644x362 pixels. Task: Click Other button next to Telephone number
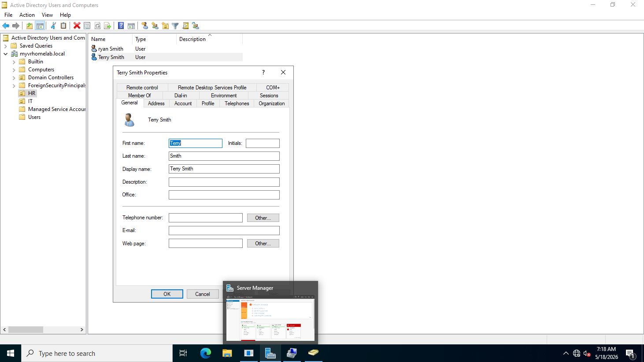pyautogui.click(x=263, y=218)
